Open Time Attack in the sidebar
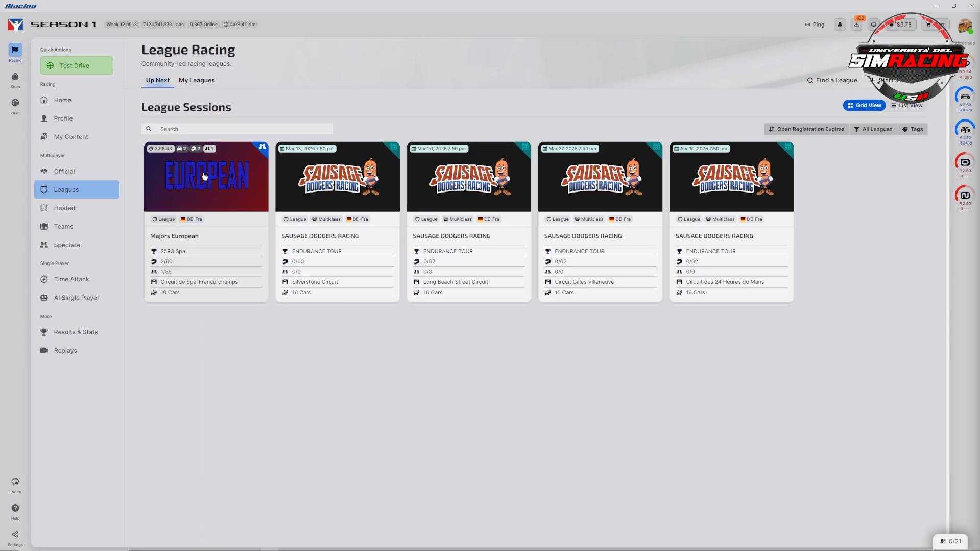 (77, 279)
